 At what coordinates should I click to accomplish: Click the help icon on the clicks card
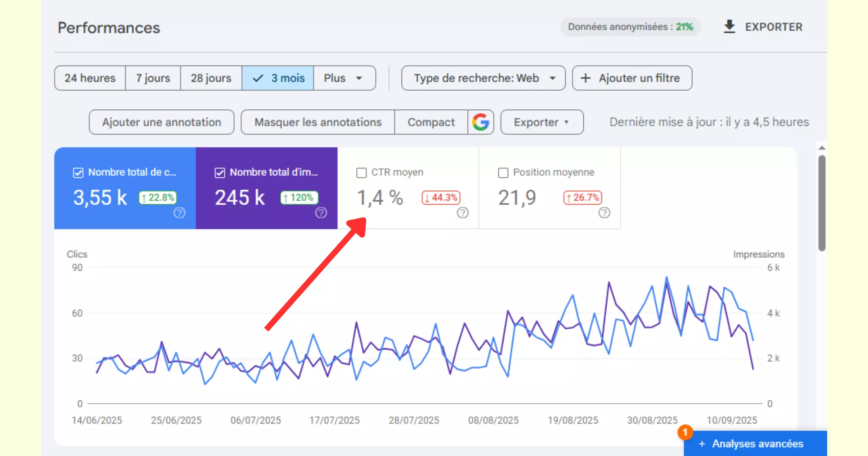point(179,213)
